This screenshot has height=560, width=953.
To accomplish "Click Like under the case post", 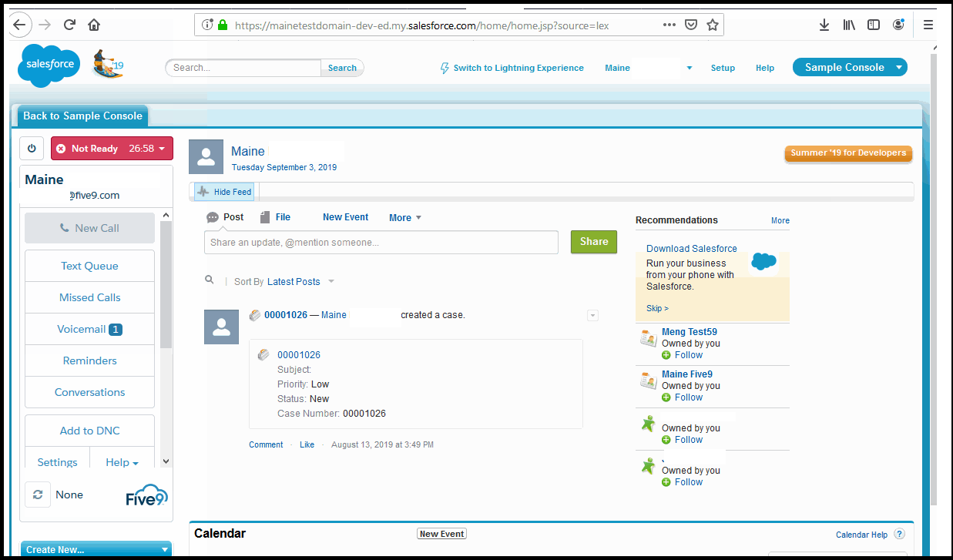I will 307,444.
